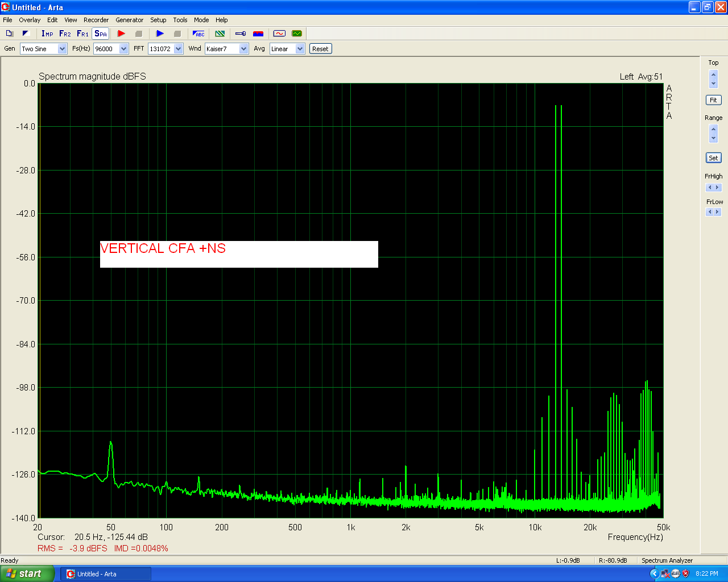The height and width of the screenshot is (582, 728).
Task: Click the Set button under Range
Action: click(x=713, y=158)
